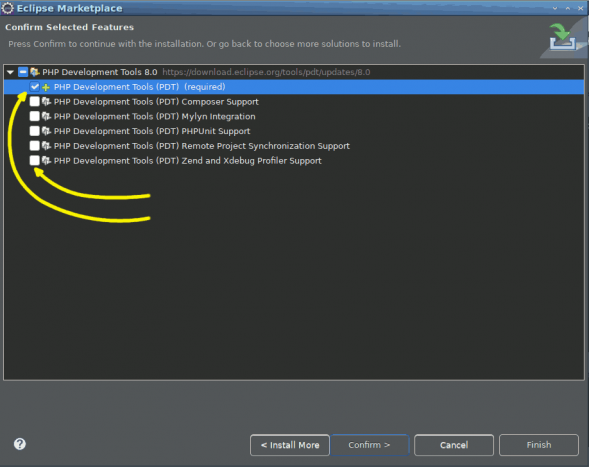
Task: Click the PHPUnit Support feature icon
Action: (x=46, y=131)
